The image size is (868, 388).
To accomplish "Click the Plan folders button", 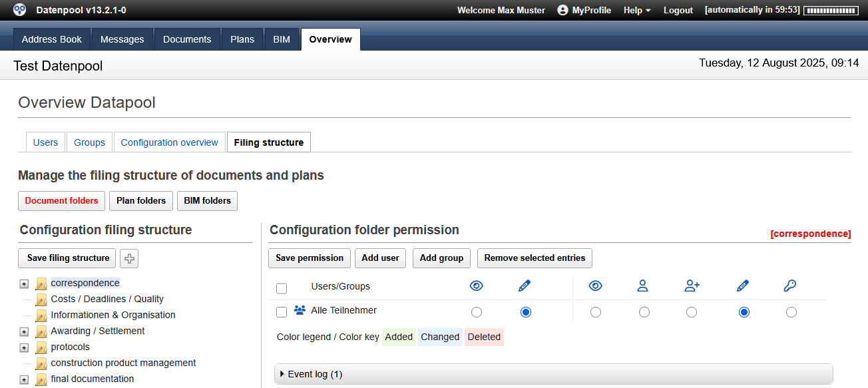I will [x=141, y=200].
